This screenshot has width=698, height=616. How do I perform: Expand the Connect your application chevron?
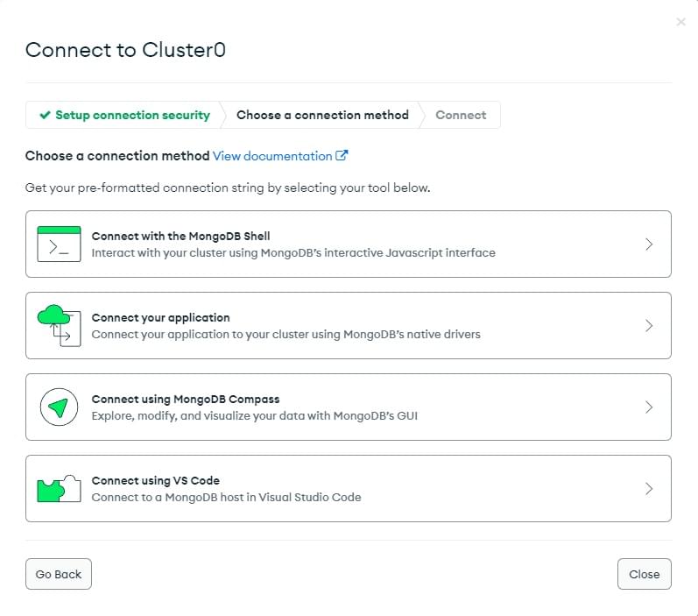click(x=649, y=326)
